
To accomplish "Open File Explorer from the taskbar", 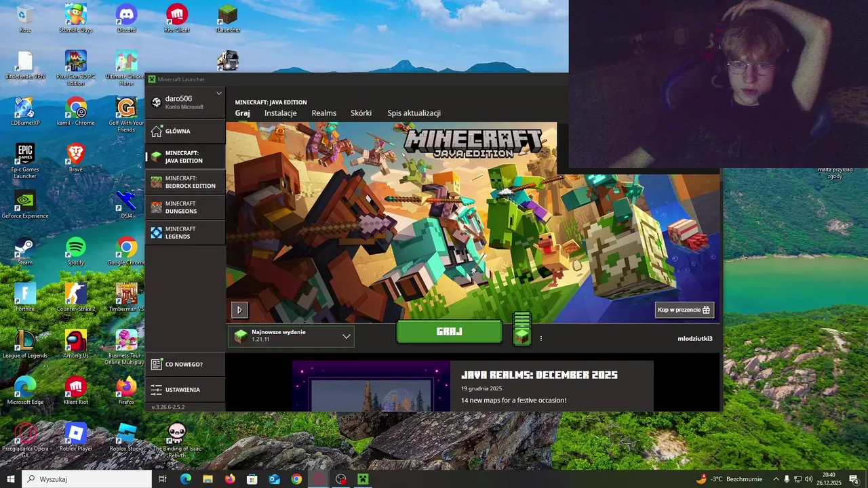I will click(x=208, y=479).
